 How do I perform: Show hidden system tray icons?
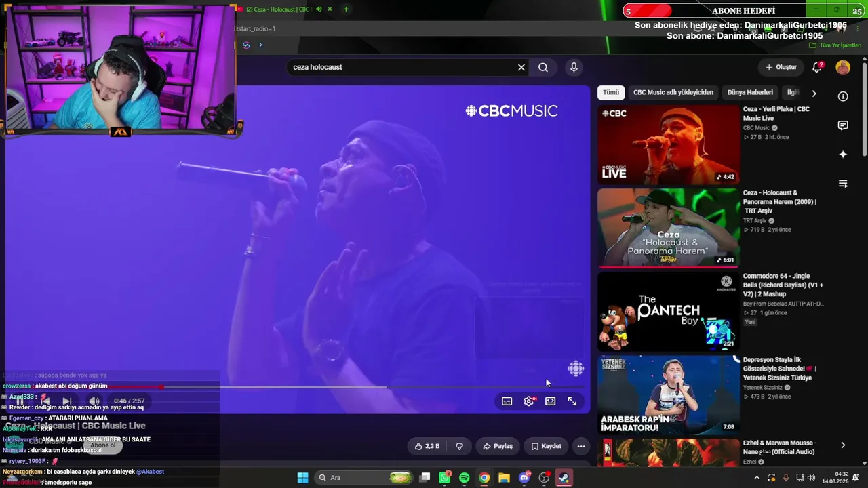757,478
